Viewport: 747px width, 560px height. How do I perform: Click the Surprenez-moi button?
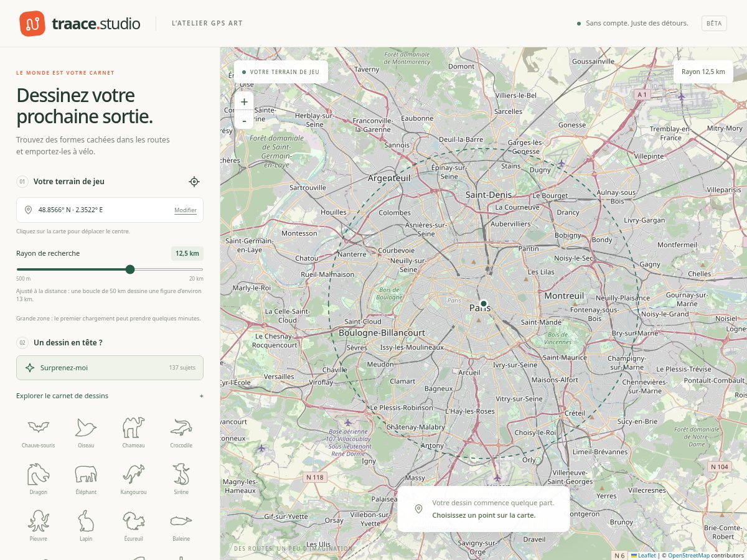[110, 368]
